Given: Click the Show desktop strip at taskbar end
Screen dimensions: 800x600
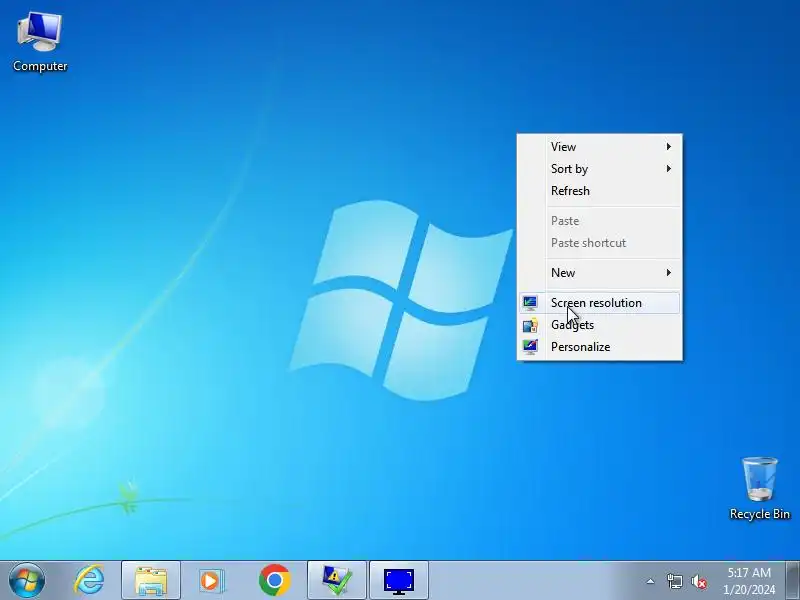Looking at the screenshot, I should coord(792,580).
